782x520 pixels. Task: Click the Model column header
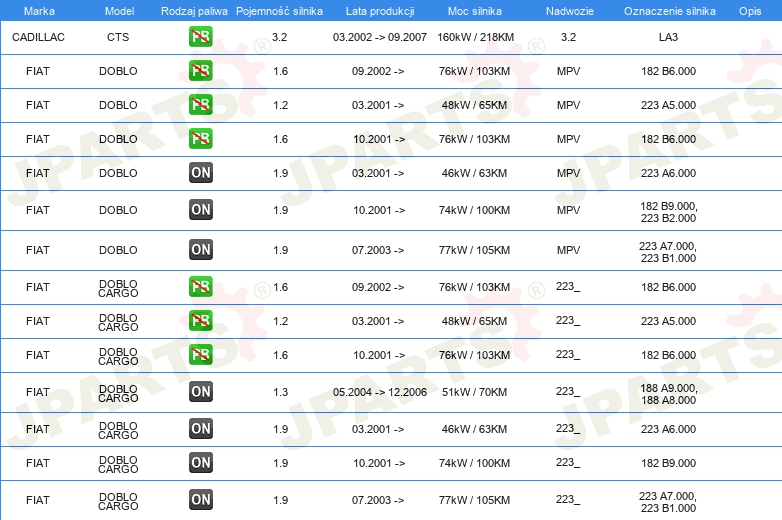tap(119, 11)
